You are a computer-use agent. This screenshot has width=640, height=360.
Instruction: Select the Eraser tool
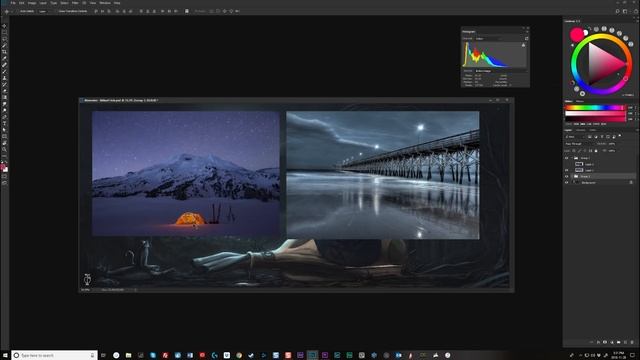(4, 91)
